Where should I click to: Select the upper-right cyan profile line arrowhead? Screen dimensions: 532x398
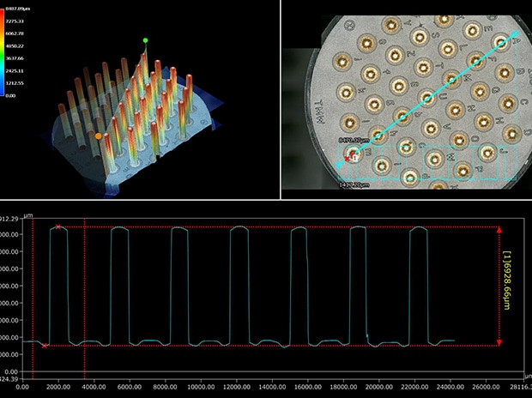click(516, 33)
